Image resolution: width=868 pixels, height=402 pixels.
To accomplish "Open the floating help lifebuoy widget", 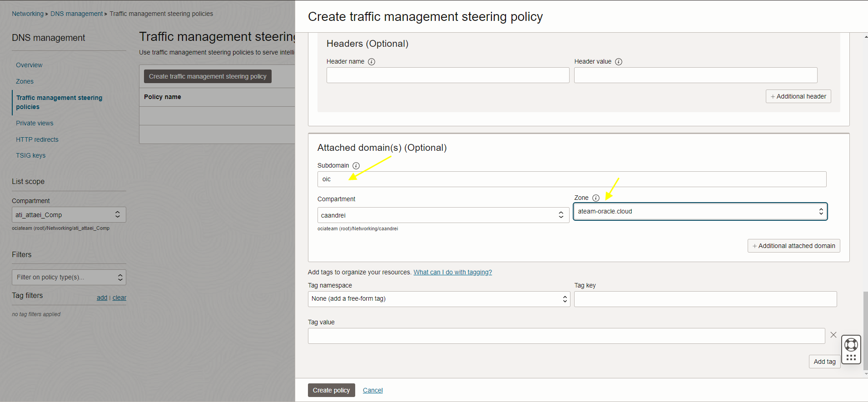I will point(851,345).
